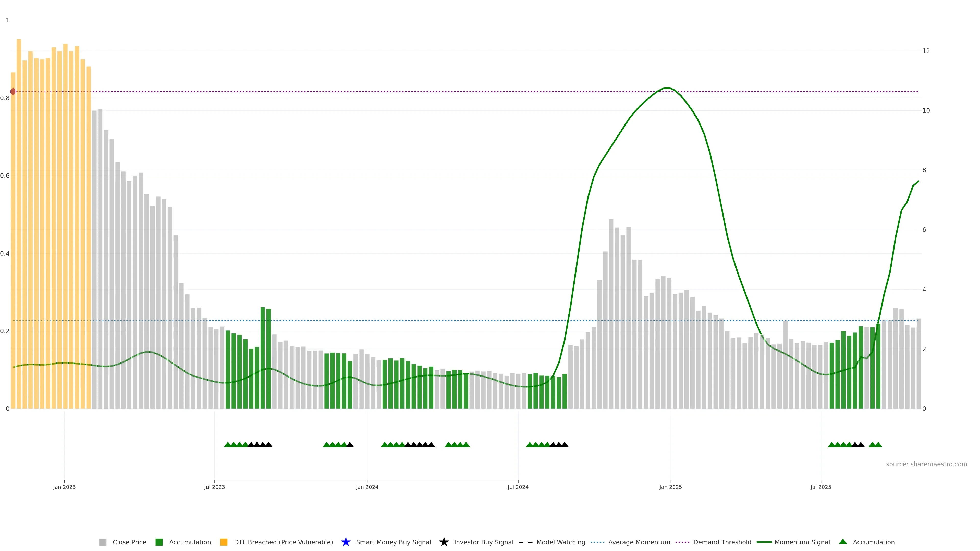Viewport: 980px width, 551px height.
Task: Toggle the Demand Threshold legend label
Action: [722, 542]
